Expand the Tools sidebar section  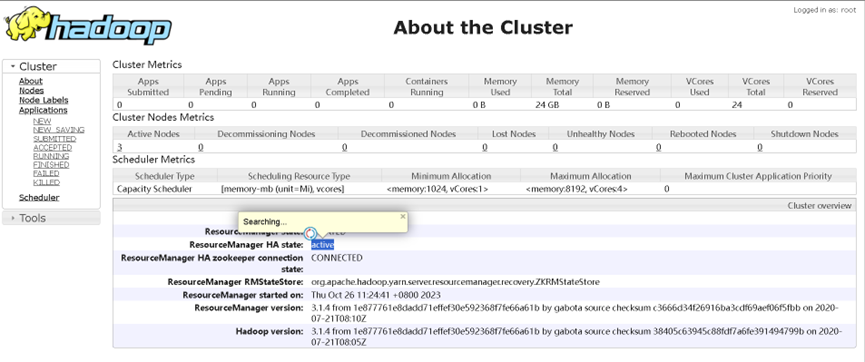(x=51, y=218)
